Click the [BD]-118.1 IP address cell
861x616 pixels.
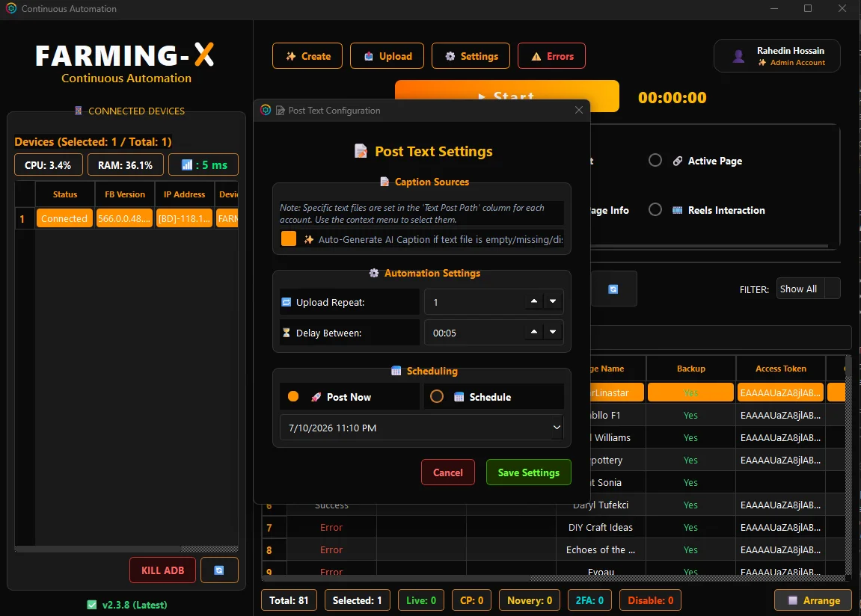(x=184, y=218)
